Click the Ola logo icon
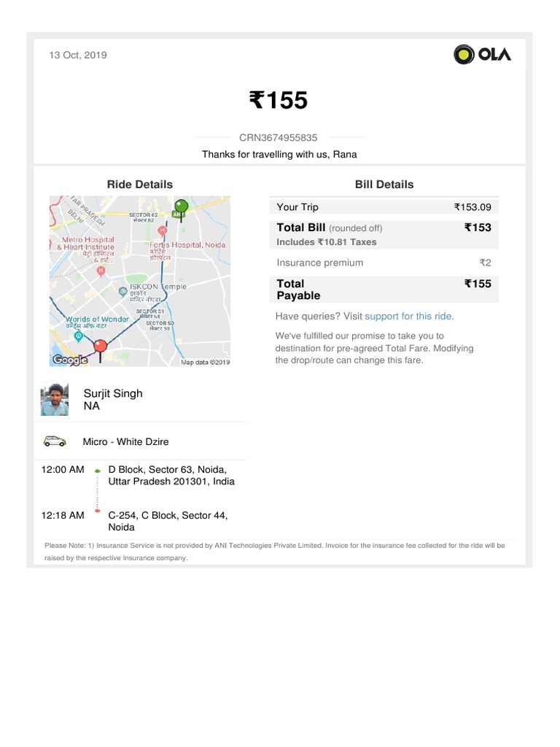 tap(464, 55)
